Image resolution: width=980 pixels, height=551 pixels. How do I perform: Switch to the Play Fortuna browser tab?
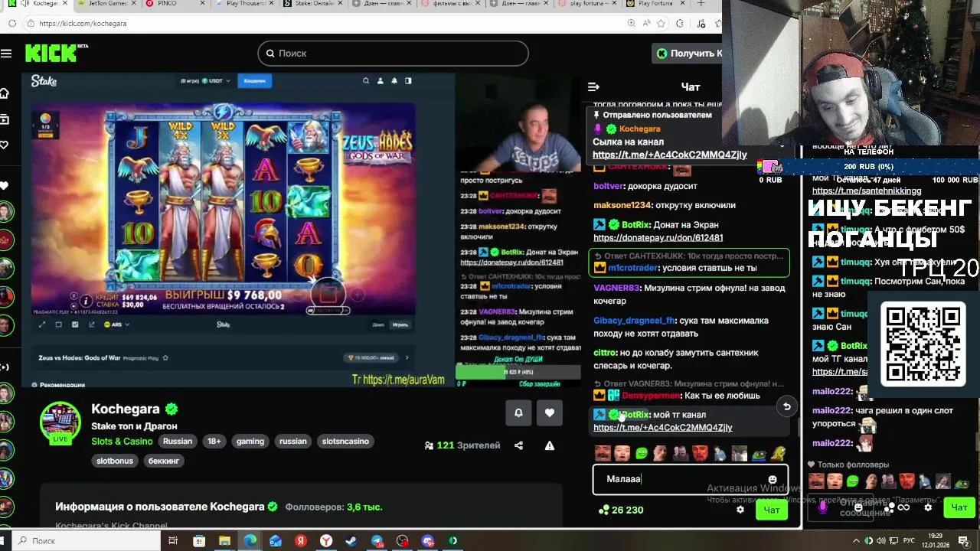655,4
